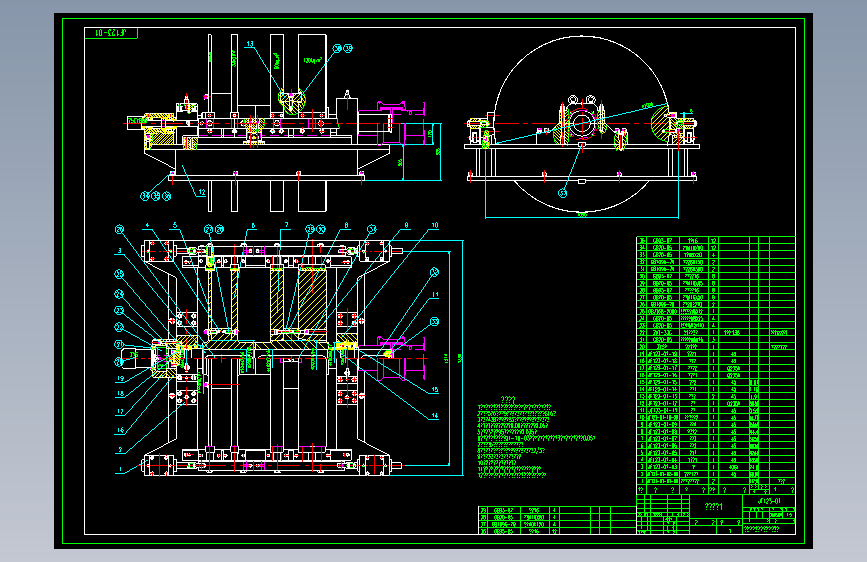This screenshot has width=867, height=562.
Task: Click the ???? heading above the technical notes
Action: [508, 399]
